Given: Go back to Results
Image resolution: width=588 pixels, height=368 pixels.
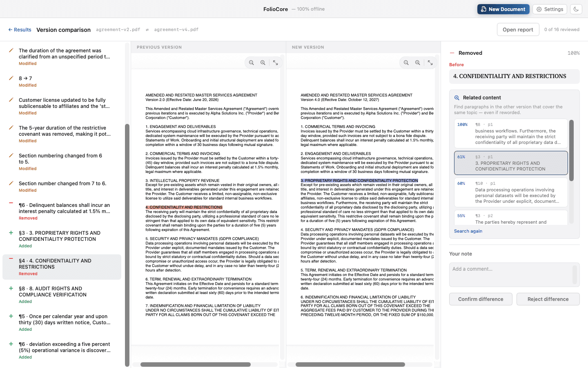Looking at the screenshot, I should point(20,30).
